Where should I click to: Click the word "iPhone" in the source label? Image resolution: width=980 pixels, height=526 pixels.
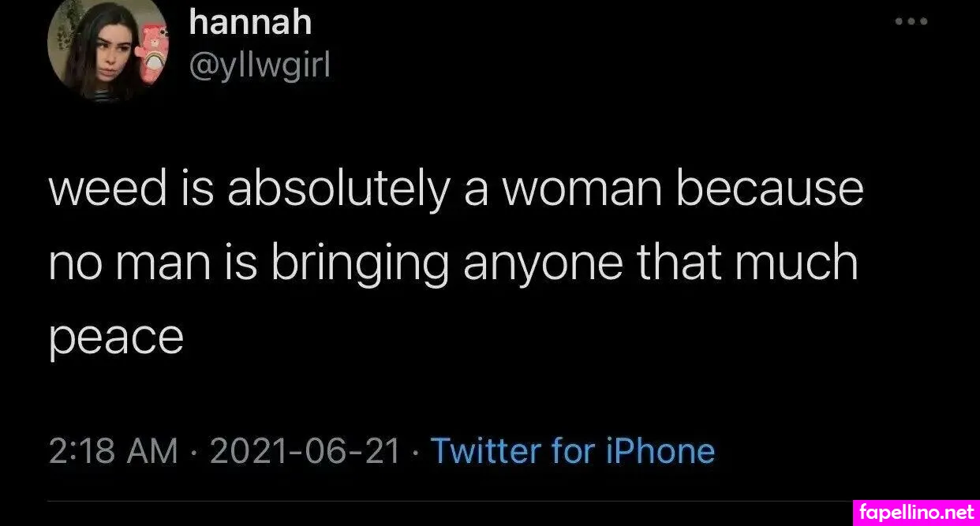point(660,452)
